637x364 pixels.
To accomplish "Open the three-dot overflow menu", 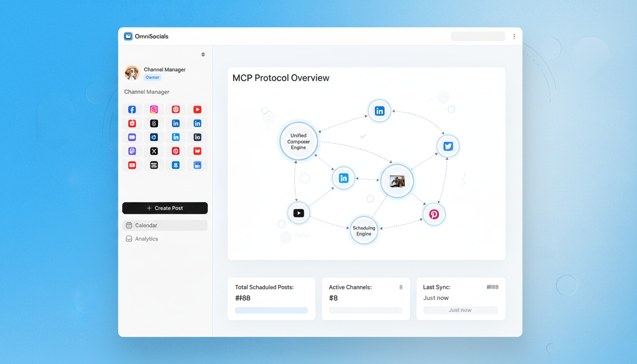I will 514,36.
